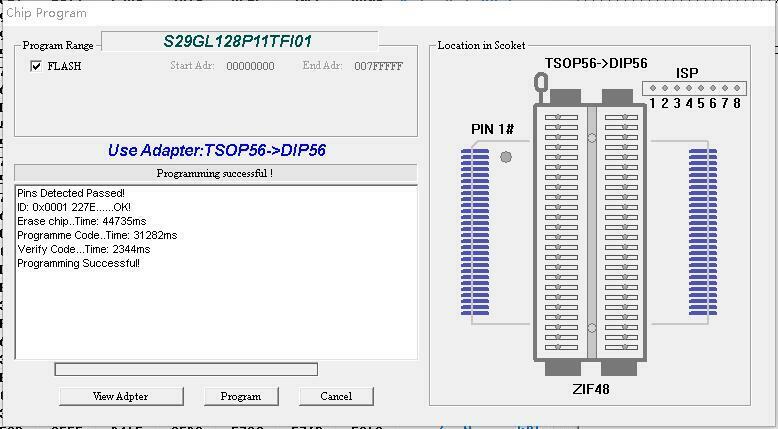
Task: Click the gray PIN 1# indicator dot
Action: [x=506, y=157]
